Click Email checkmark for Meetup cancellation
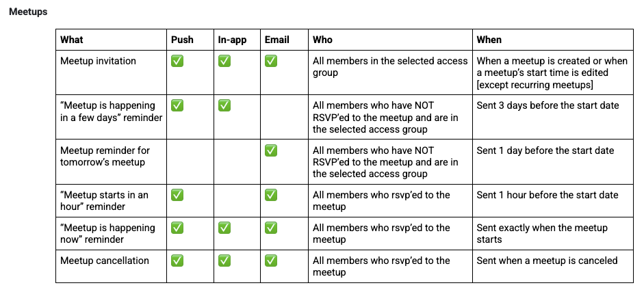 [271, 261]
